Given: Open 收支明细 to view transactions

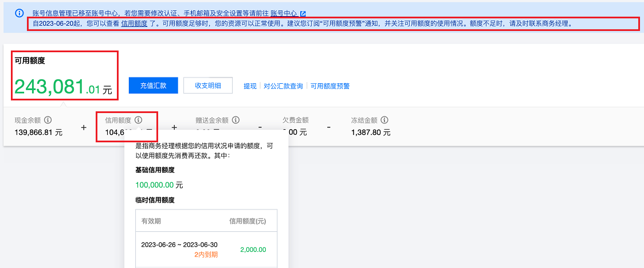Looking at the screenshot, I should [x=208, y=86].
